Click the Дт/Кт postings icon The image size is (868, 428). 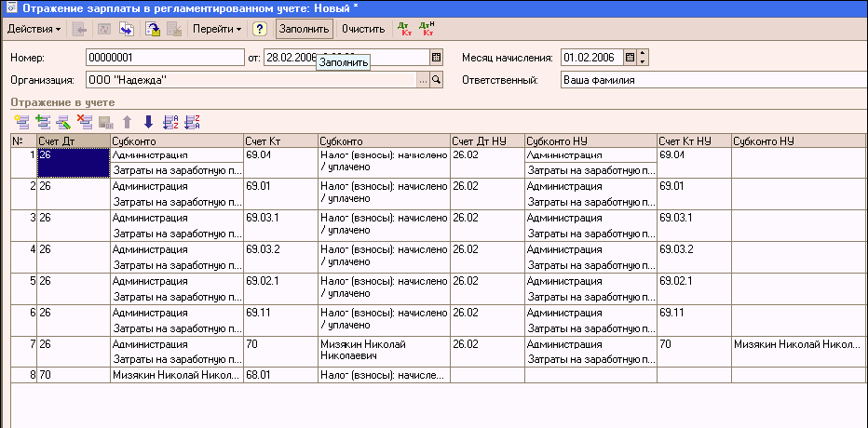click(404, 29)
